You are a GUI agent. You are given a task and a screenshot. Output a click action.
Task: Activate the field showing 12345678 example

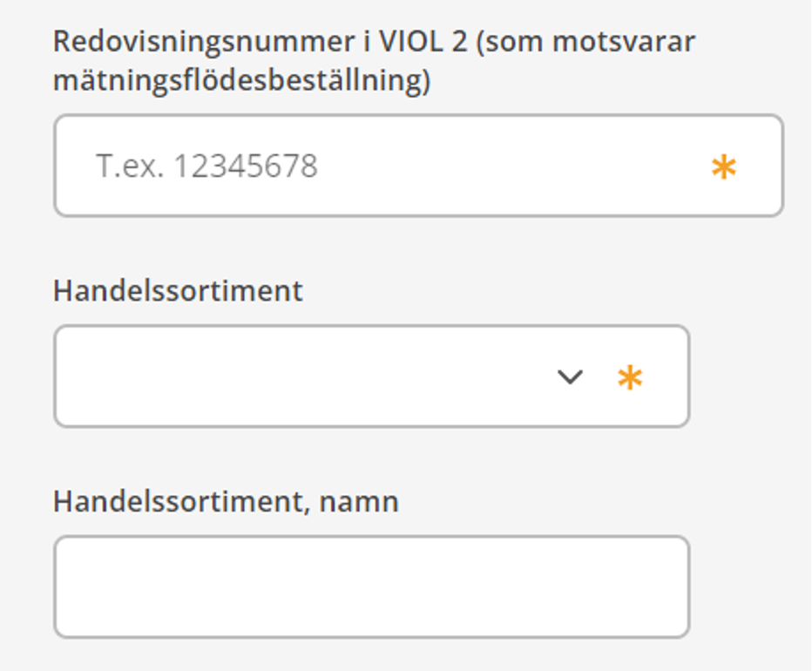click(418, 166)
